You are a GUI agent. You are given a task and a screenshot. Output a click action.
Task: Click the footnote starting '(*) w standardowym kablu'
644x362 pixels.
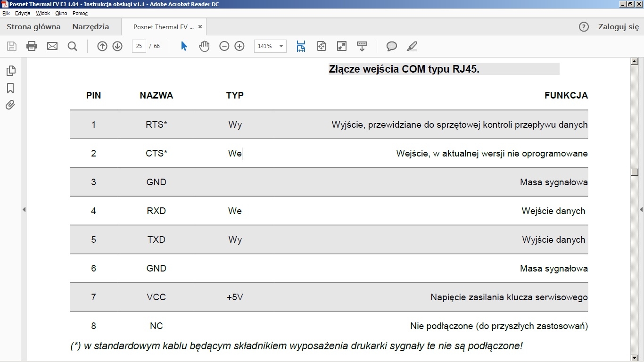pos(297,346)
